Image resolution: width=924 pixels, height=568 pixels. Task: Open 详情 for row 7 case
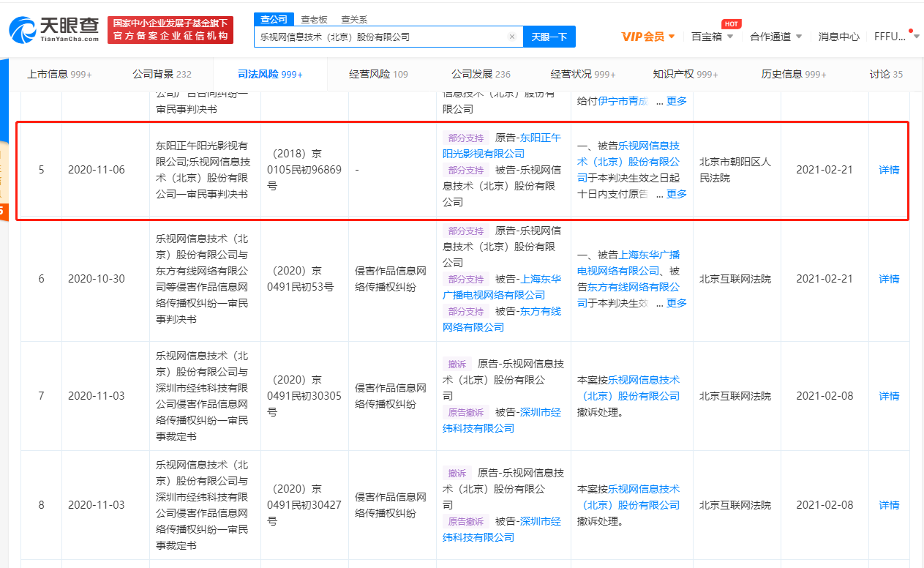pos(889,396)
